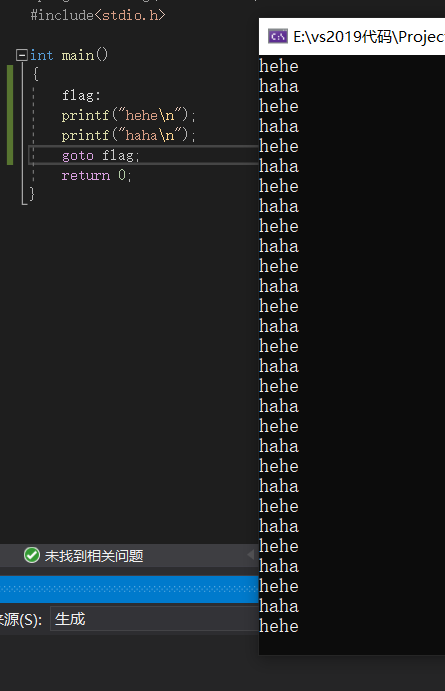Click the closing brace of main
445x691 pixels.
point(32,194)
